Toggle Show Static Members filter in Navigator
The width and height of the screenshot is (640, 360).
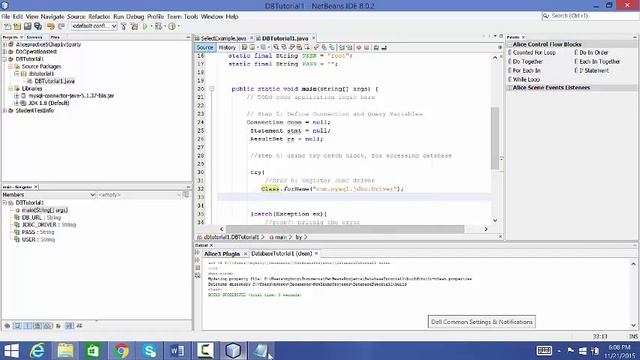[x=27, y=326]
